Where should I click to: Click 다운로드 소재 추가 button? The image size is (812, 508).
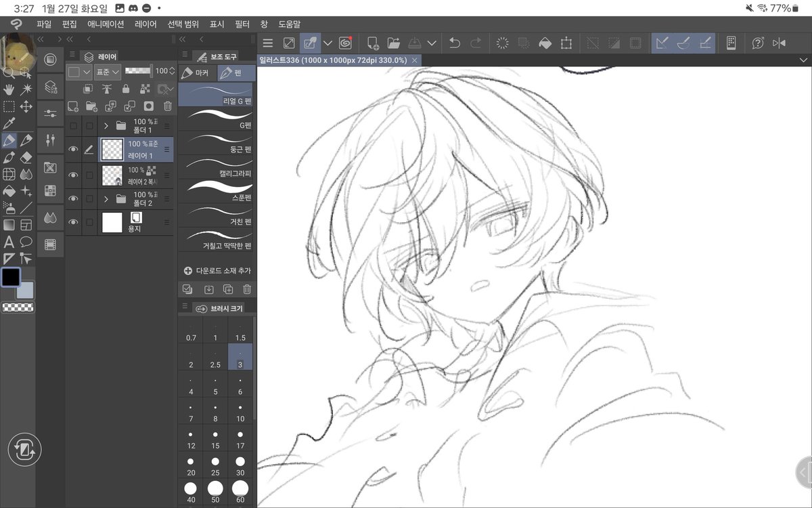(x=217, y=270)
